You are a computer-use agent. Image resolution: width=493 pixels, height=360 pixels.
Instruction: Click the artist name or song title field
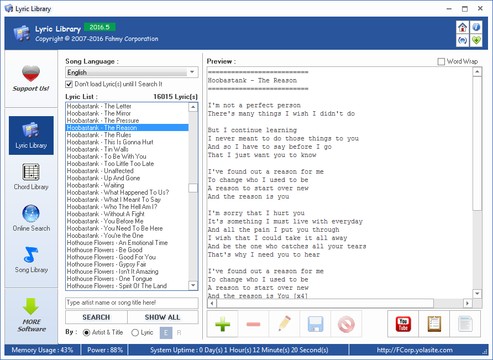(132, 303)
